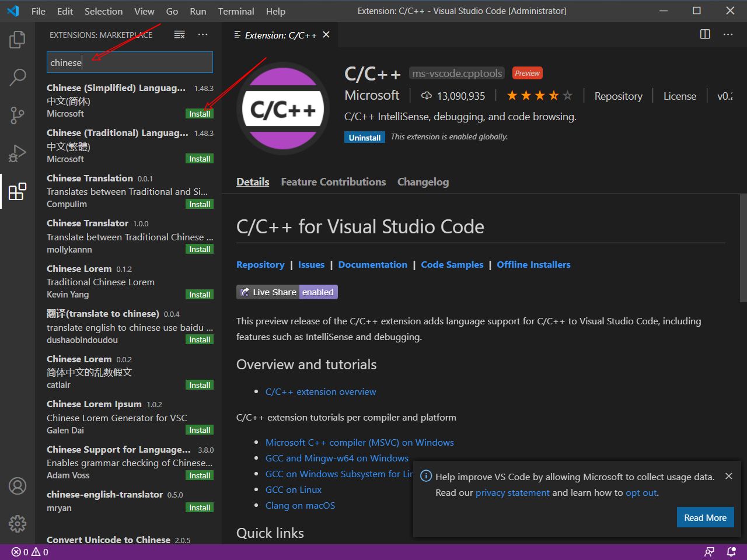Open notifications bell in status bar
747x560 pixels.
coord(731,552)
